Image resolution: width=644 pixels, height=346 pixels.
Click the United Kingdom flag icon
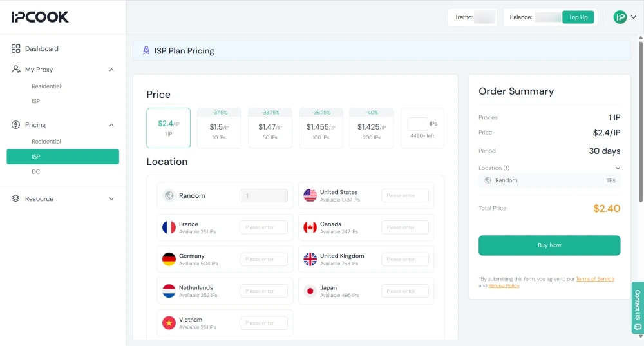click(x=310, y=259)
